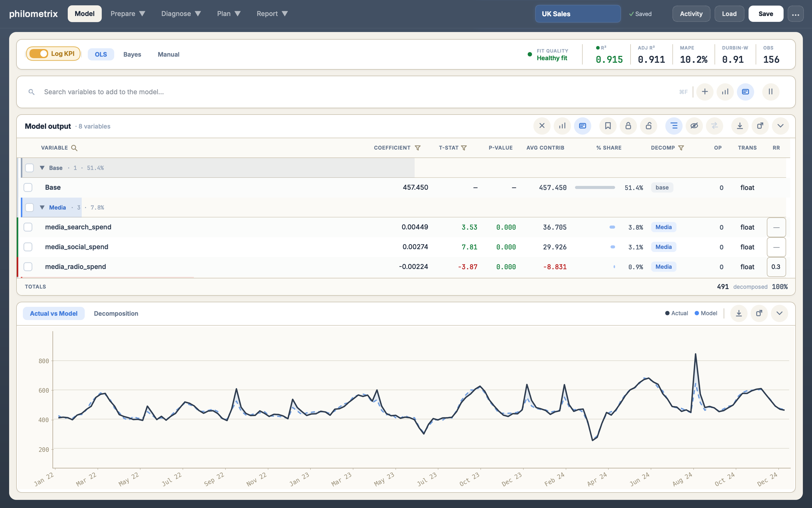This screenshot has height=508, width=812.
Task: Collapse the Media group triangle
Action: tap(42, 207)
